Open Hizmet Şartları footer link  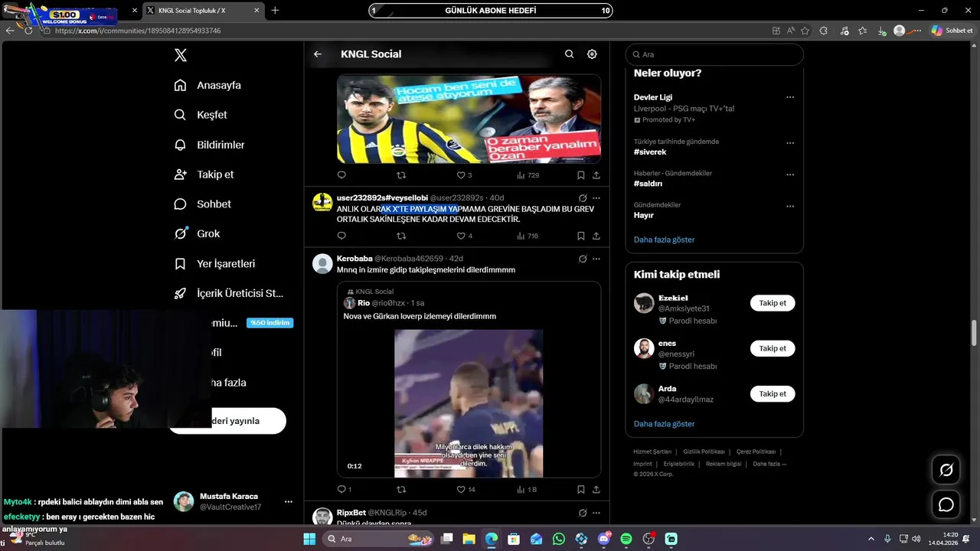[652, 452]
